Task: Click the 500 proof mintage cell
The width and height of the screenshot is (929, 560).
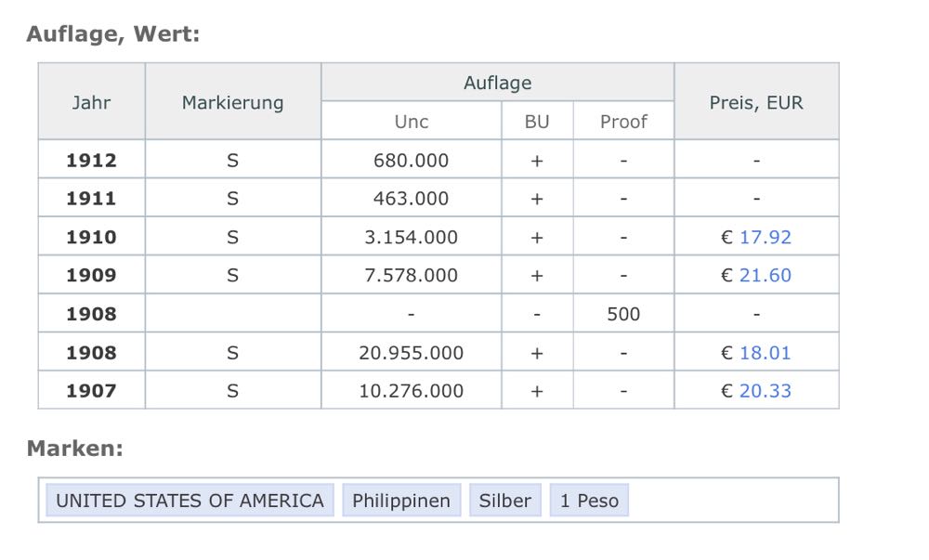Action: [623, 314]
